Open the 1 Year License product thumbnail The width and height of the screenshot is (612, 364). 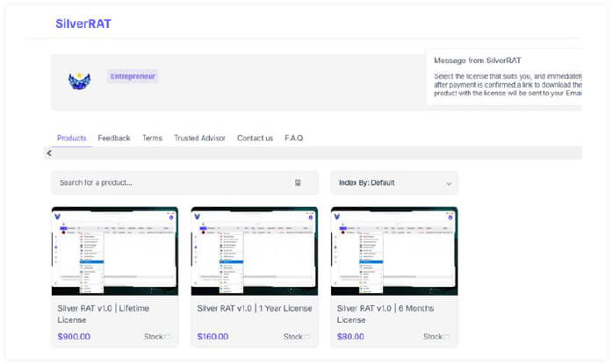click(x=255, y=251)
